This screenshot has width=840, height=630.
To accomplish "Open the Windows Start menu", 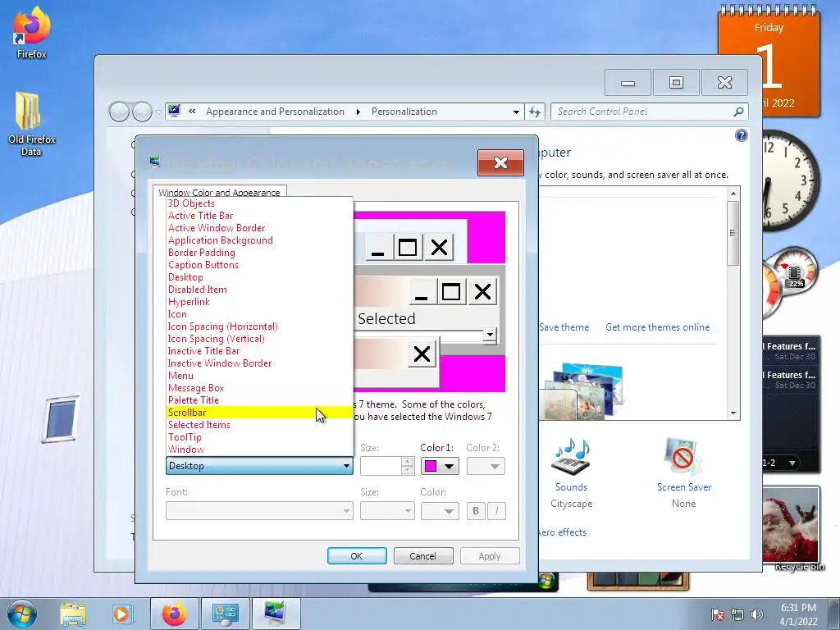I will [x=21, y=614].
